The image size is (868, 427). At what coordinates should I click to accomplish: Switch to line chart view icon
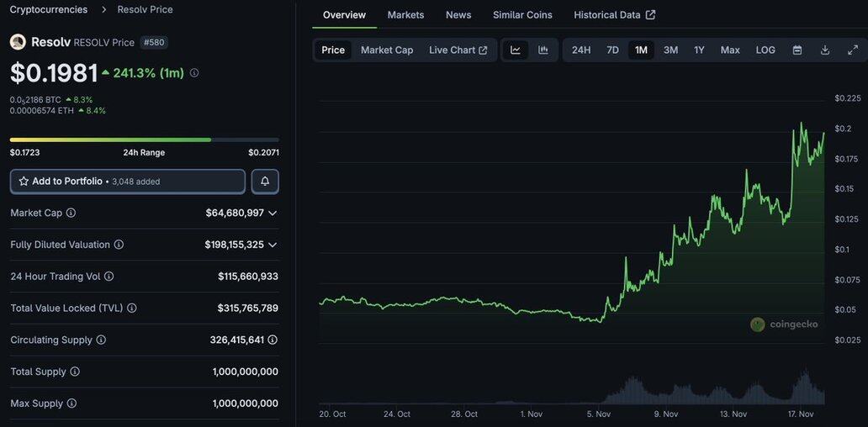(516, 50)
